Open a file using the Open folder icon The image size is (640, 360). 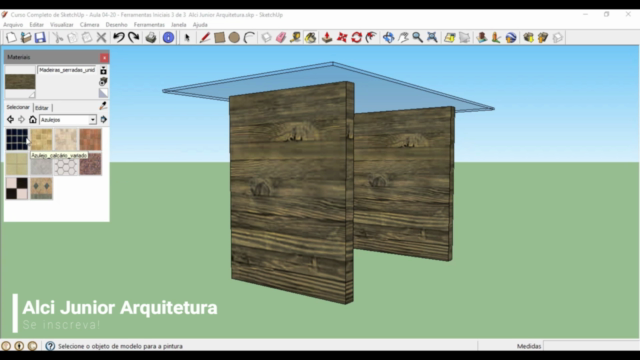tap(26, 38)
